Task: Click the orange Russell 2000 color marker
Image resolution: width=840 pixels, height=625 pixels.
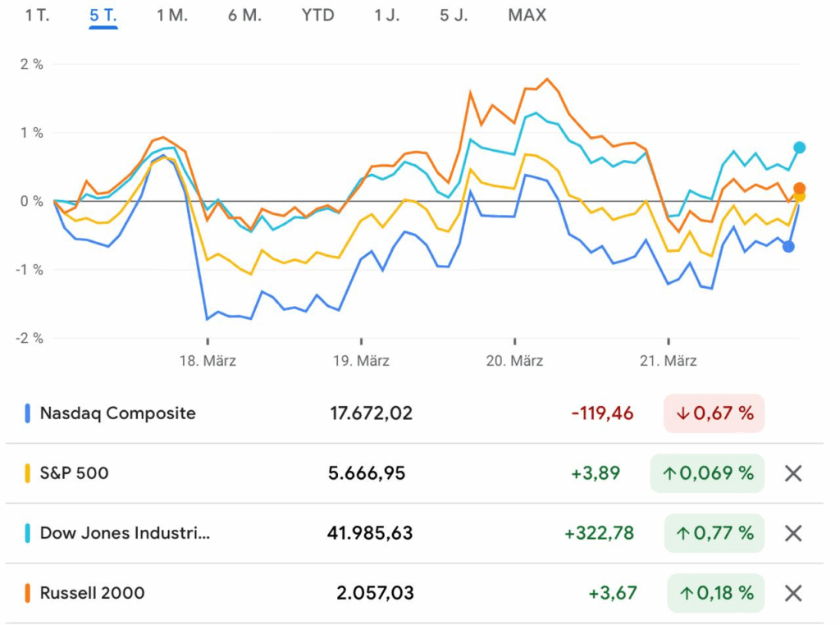Action: click(27, 593)
